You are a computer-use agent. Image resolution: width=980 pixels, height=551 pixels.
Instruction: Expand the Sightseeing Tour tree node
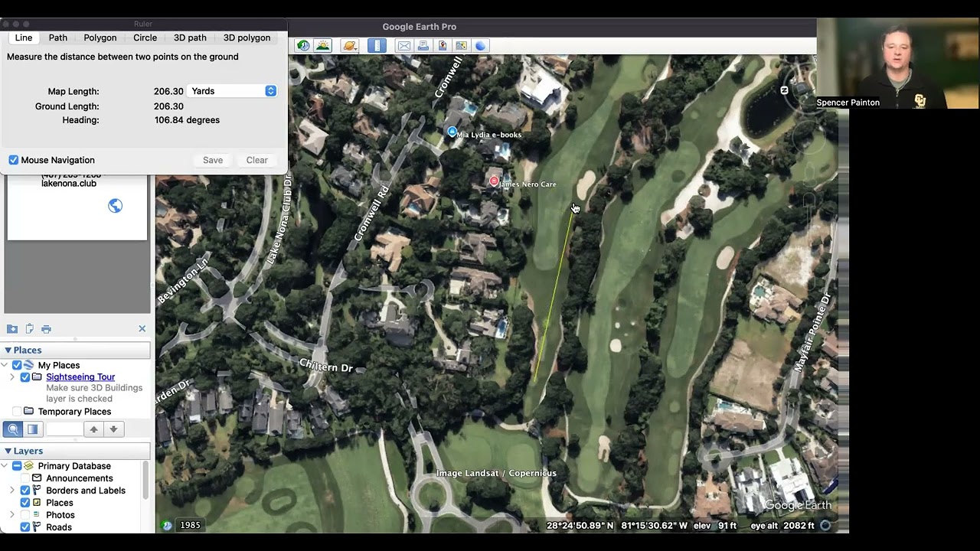pos(12,377)
